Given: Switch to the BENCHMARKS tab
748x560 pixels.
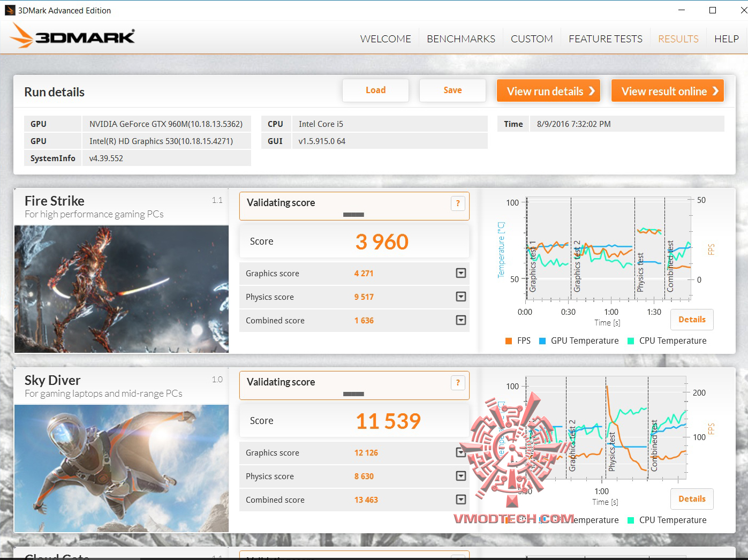Looking at the screenshot, I should pos(461,39).
